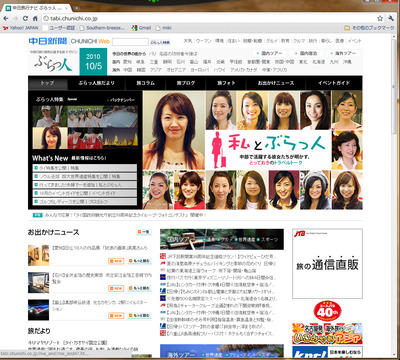Open the イベント link in the top bar

click(354, 41)
